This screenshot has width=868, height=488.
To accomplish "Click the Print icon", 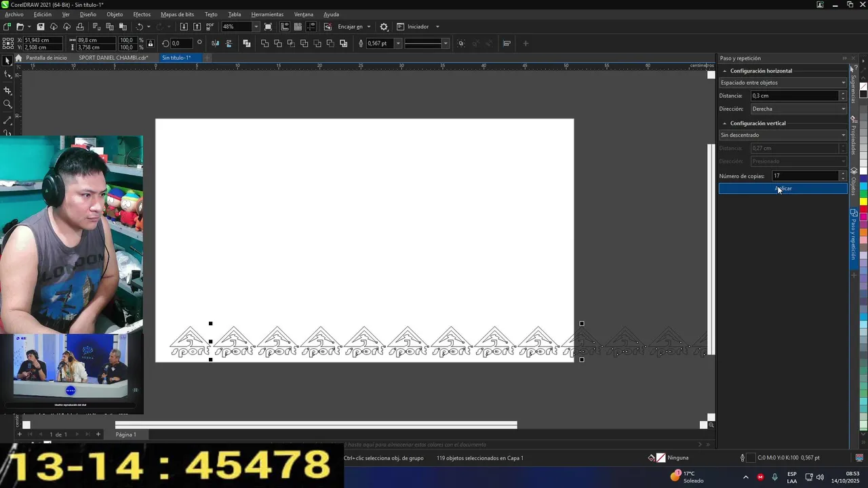I will pyautogui.click(x=80, y=26).
